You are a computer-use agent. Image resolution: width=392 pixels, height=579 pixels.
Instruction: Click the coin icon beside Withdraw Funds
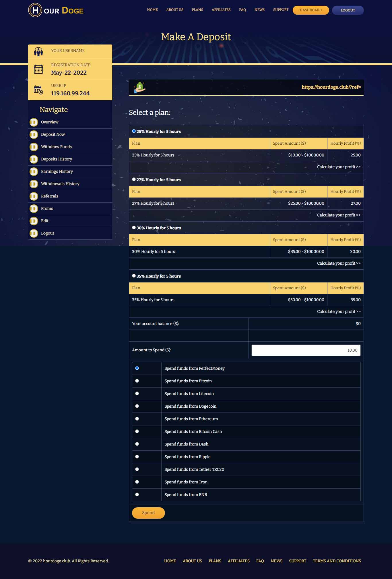coord(34,147)
